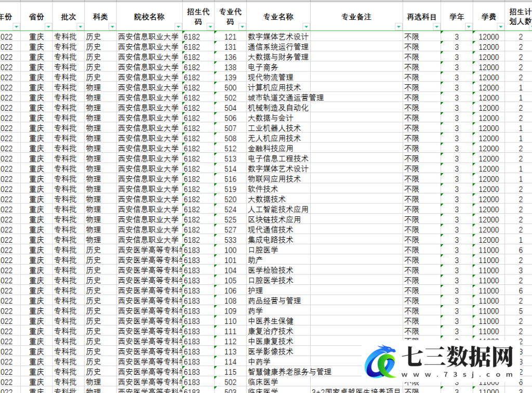Select the 中医康复技术 cell

point(278,342)
